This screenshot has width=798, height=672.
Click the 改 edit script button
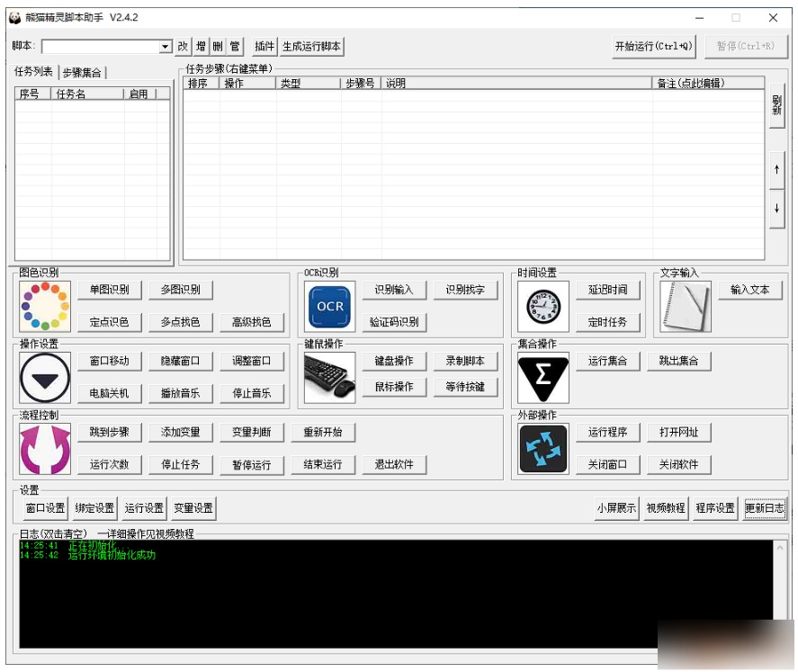(x=183, y=46)
